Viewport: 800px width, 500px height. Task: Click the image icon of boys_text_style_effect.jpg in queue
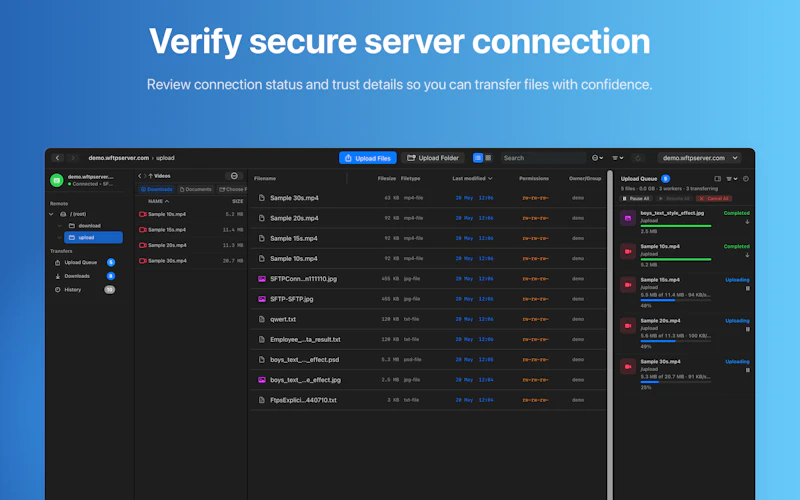pos(628,218)
